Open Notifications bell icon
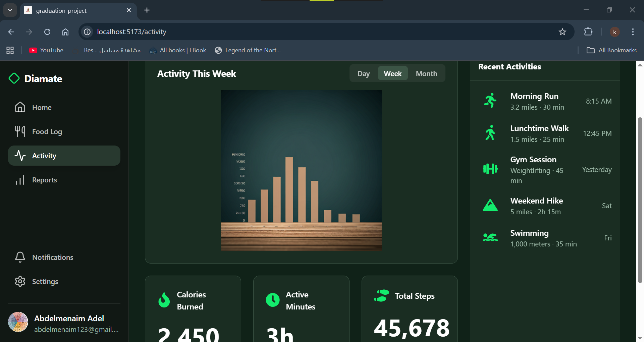The image size is (644, 342). click(20, 257)
